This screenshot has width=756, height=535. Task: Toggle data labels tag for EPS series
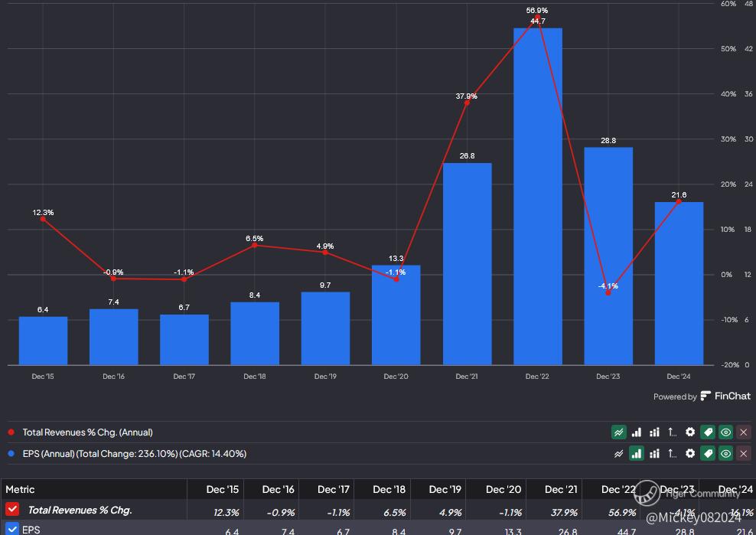click(x=708, y=454)
